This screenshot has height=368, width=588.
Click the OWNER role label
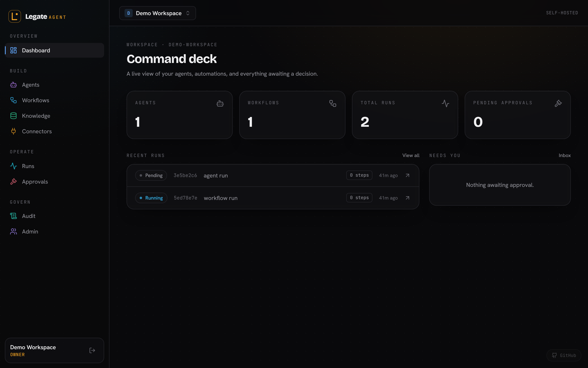(17, 355)
